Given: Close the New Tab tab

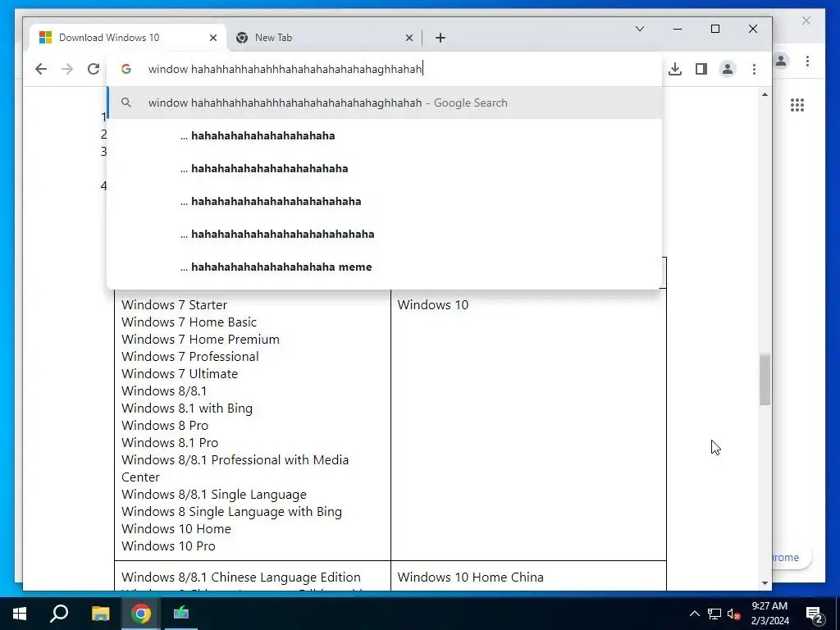Looking at the screenshot, I should pos(409,38).
